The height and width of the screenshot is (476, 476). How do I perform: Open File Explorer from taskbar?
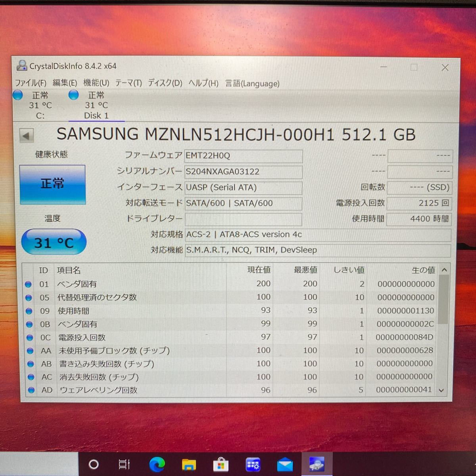(x=189, y=464)
